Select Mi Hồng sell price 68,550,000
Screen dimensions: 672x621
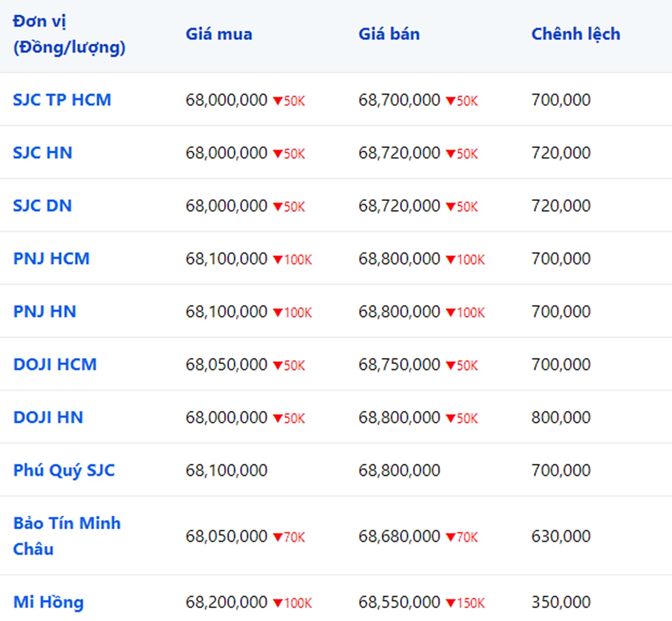[x=399, y=603]
